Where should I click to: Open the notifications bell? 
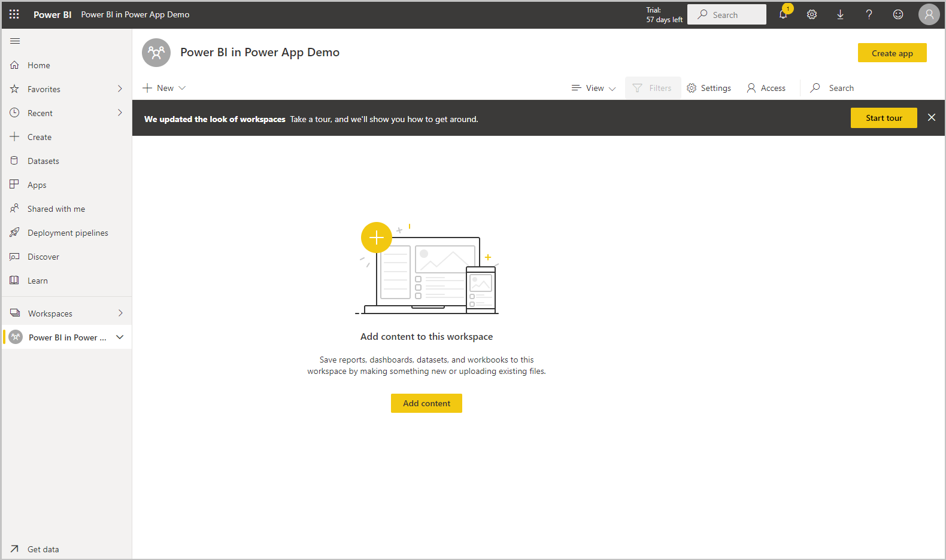[783, 14]
